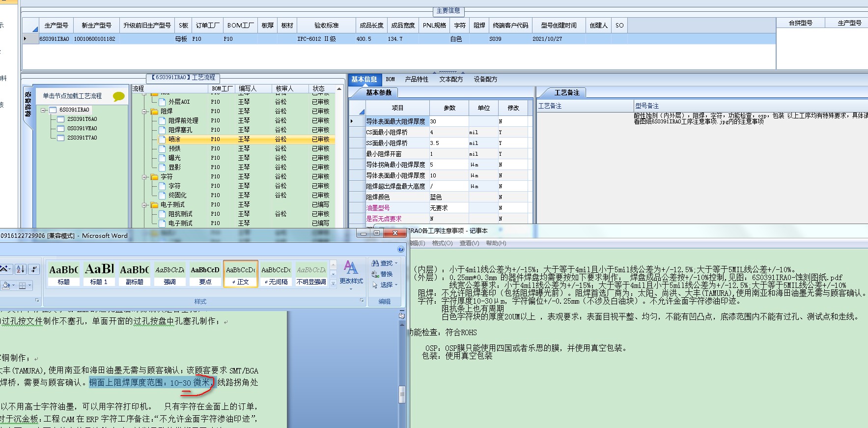Viewport: 868px width, 428px height.
Task: Click the 替换 replace button
Action: coord(383,274)
